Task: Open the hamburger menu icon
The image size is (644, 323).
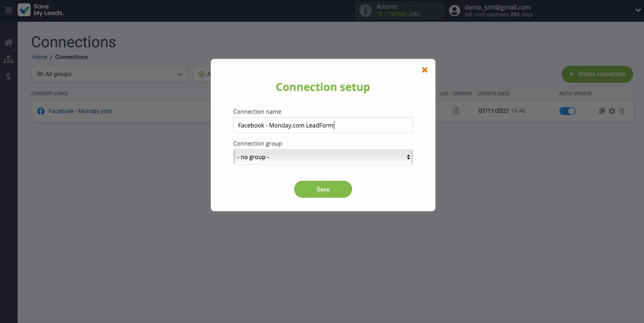Action: (8, 10)
